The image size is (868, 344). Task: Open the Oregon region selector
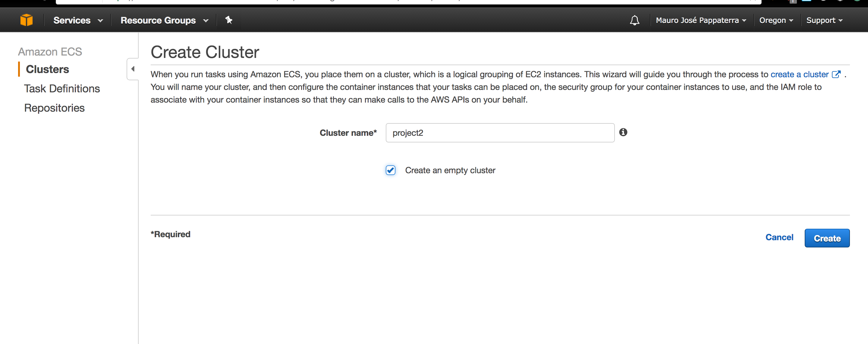click(776, 21)
